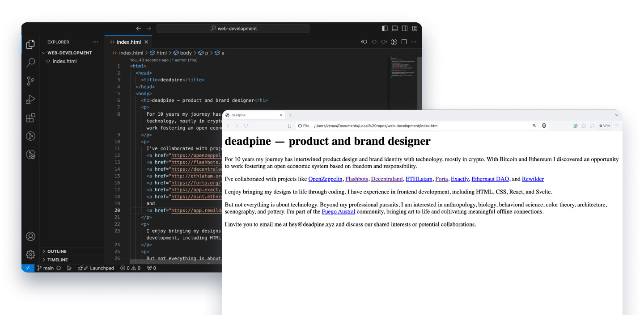Expand the browser tab list chevron
Viewport: 644px width, 315px height.
617,115
